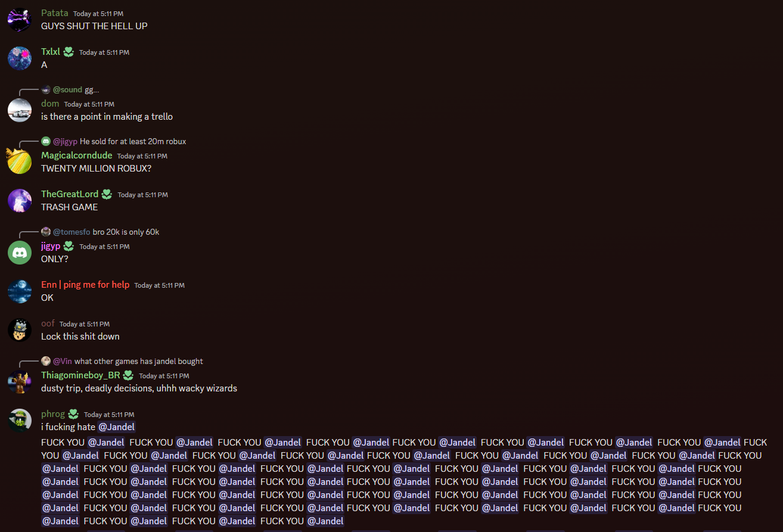Image resolution: width=783 pixels, height=532 pixels.
Task: Click the green badge next to Txlxl
Action: pos(69,52)
